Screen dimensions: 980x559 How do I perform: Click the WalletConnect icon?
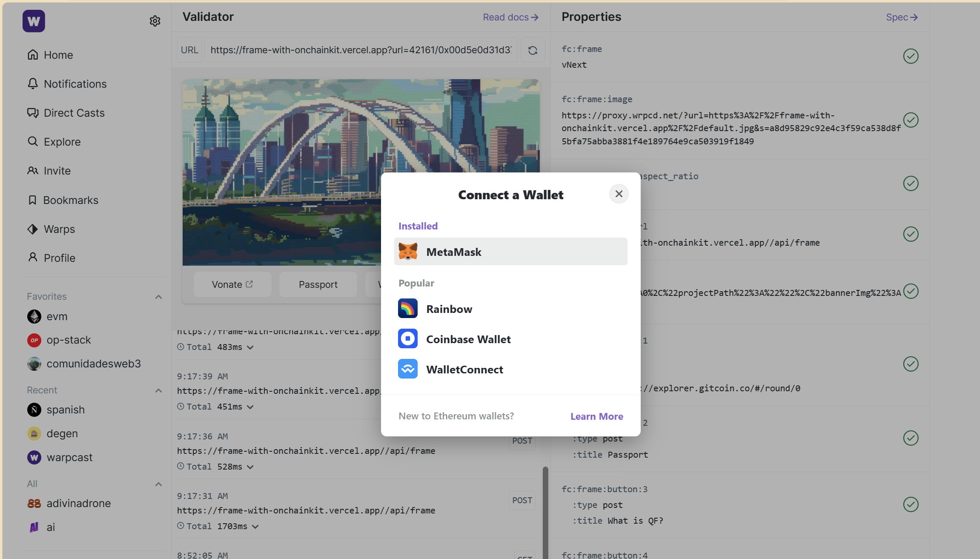[x=408, y=369]
